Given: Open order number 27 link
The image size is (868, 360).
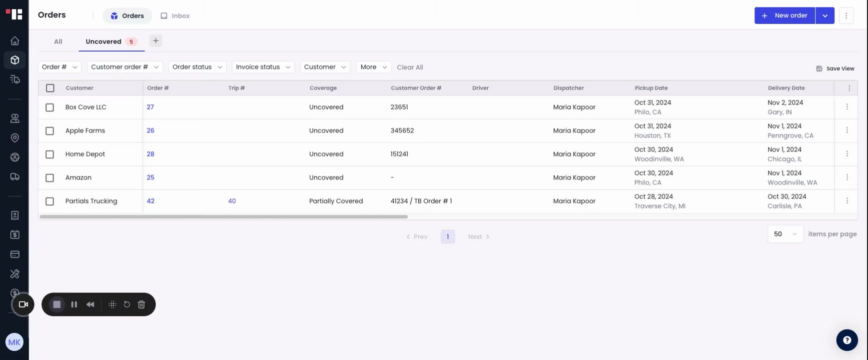Looking at the screenshot, I should [x=150, y=107].
